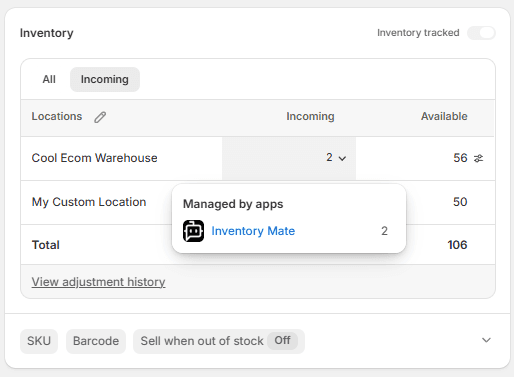The height and width of the screenshot is (377, 514).
Task: Click the Inventory heading
Action: [47, 33]
